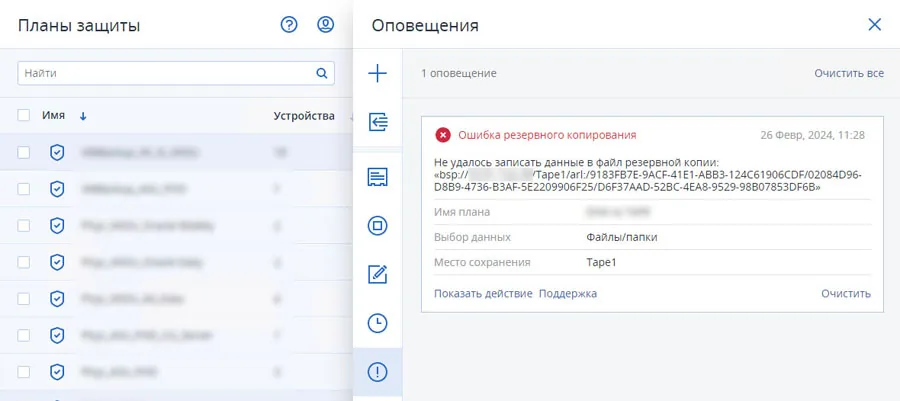
Task: Select the alerts exclamation icon in sidebar
Action: click(x=378, y=372)
